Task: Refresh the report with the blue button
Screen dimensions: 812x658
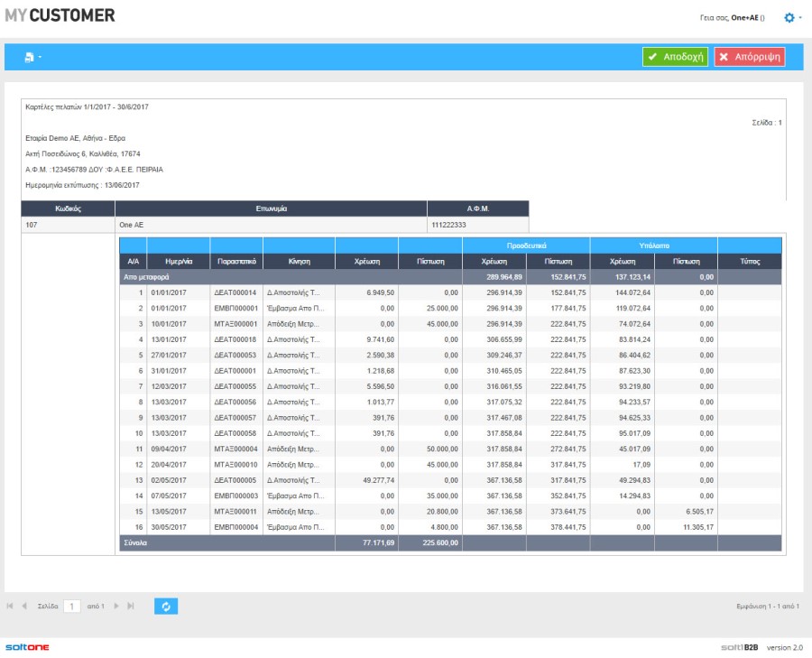Action: pos(165,606)
